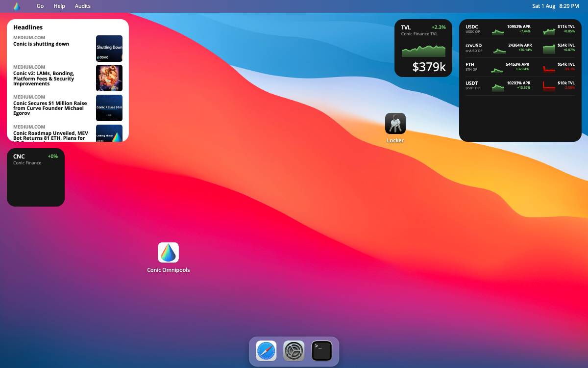The image size is (588, 368).
Task: Open the Conic Omnipools desktop icon
Action: point(168,253)
